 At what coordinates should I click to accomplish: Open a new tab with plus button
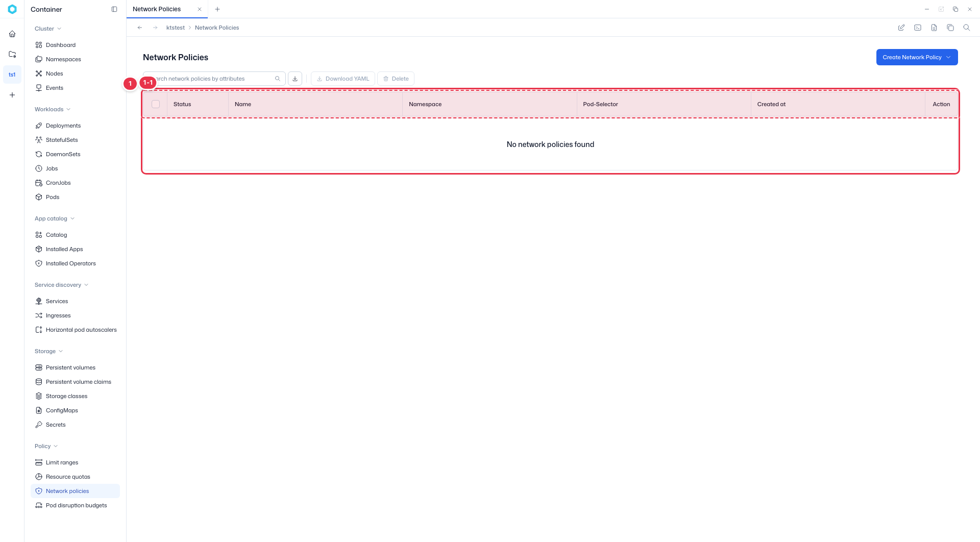217,9
